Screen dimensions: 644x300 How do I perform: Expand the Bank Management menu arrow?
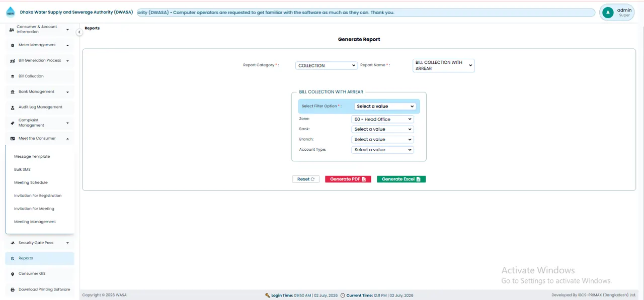[67, 92]
